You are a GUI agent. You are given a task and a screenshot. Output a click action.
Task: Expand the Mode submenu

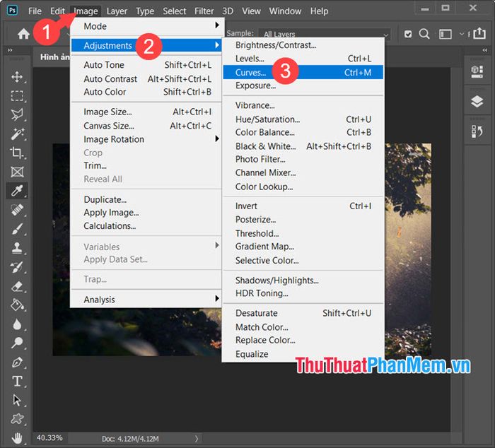[146, 26]
